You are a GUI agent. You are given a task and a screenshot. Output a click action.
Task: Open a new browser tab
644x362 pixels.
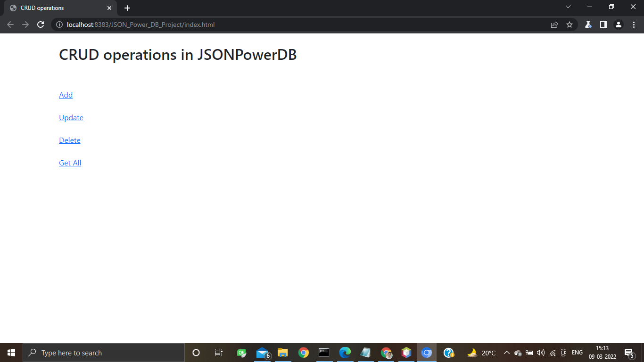pos(127,8)
